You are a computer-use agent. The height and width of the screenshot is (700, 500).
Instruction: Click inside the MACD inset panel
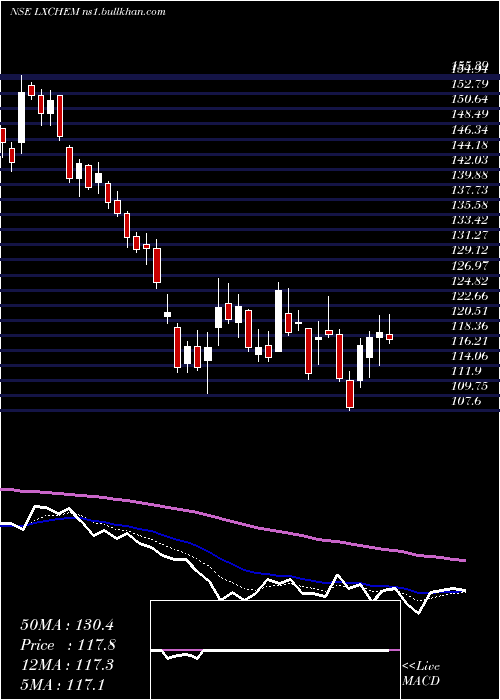point(275,650)
